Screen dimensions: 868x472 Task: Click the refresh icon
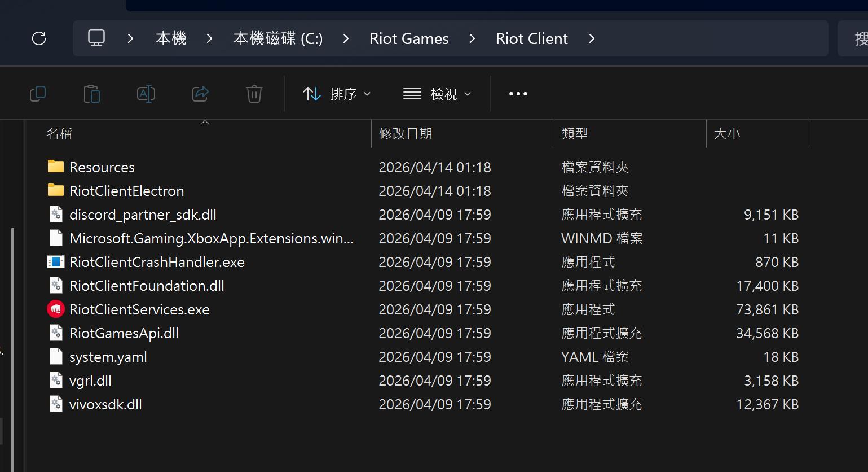(x=39, y=38)
